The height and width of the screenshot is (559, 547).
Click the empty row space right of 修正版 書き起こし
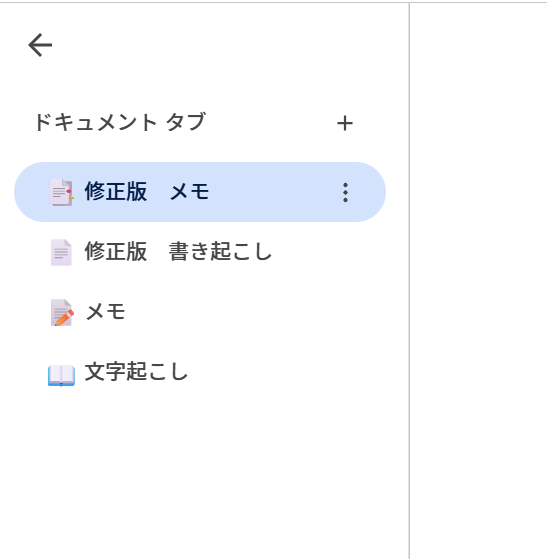tap(328, 252)
